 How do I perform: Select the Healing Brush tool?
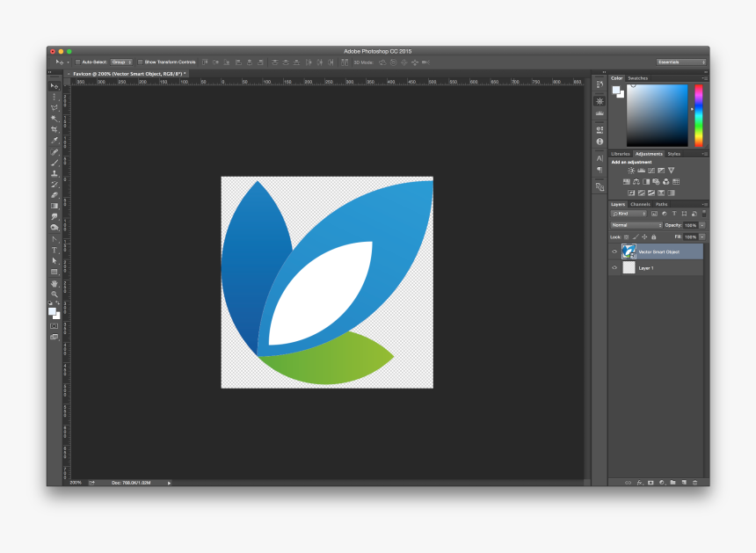[55, 152]
